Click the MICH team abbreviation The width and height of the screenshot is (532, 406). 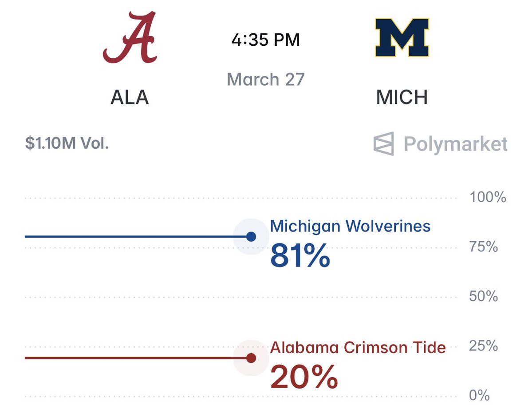[402, 98]
